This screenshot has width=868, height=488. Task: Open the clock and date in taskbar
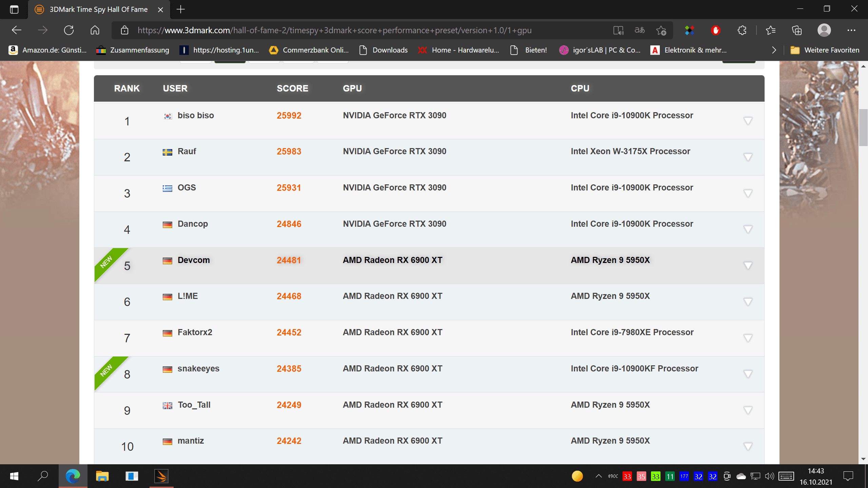click(x=816, y=476)
